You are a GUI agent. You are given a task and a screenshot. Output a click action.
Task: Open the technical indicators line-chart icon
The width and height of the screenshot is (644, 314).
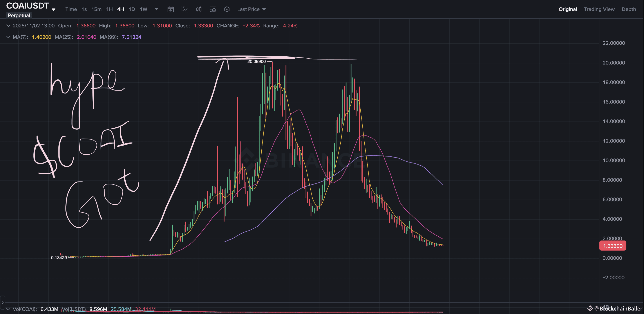(x=185, y=9)
